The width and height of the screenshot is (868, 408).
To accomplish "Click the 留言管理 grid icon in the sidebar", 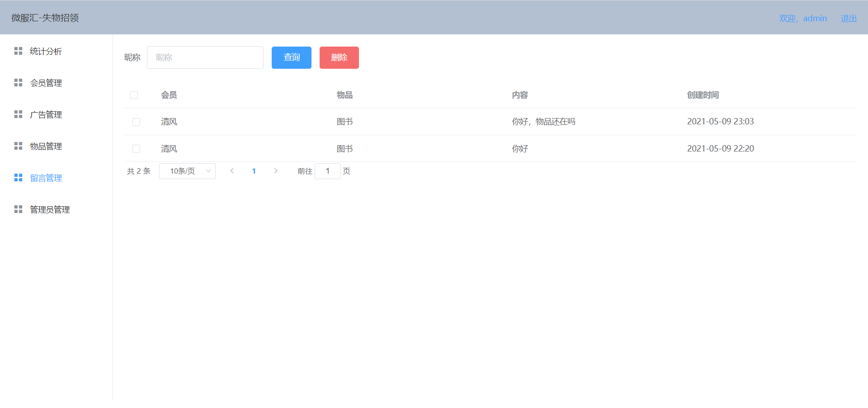I will click(x=18, y=177).
